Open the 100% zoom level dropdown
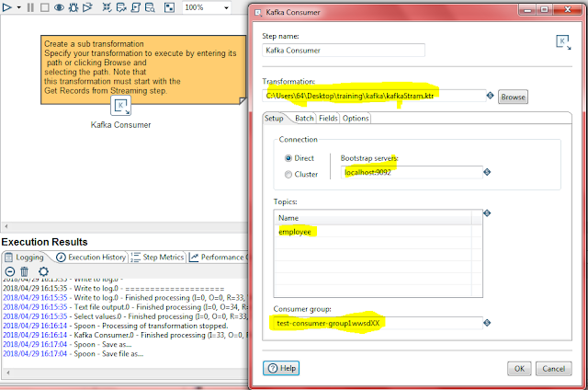 click(x=226, y=8)
